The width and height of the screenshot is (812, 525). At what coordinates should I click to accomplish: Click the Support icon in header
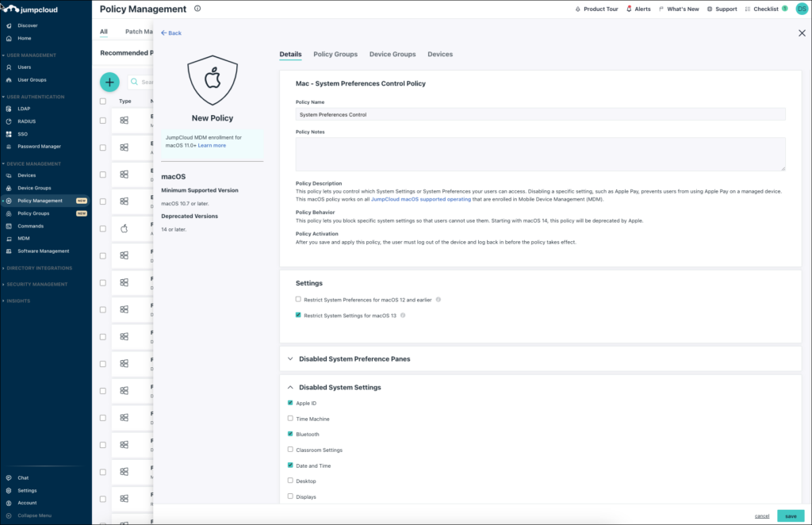710,9
